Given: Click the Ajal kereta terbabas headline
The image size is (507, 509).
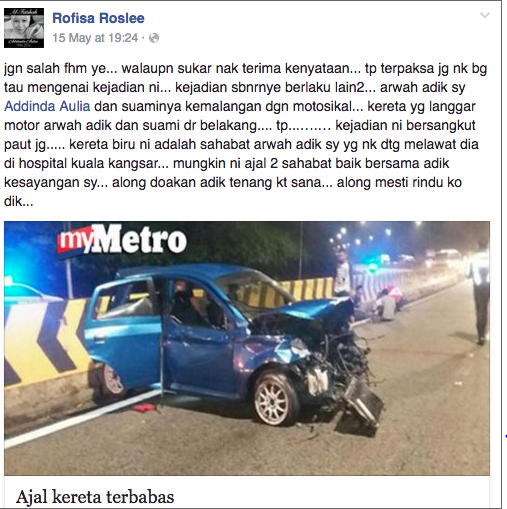Looking at the screenshot, I should (95, 497).
